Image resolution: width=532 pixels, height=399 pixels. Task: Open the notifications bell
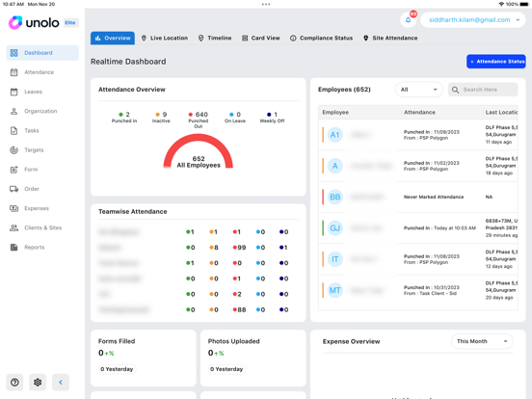pos(409,20)
